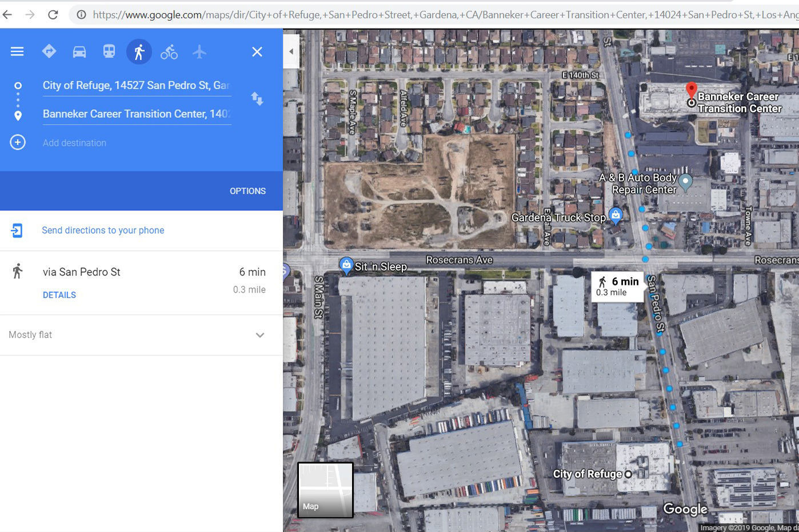Open DETAILS for San Pedro St route
The image size is (799, 532).
pos(59,295)
